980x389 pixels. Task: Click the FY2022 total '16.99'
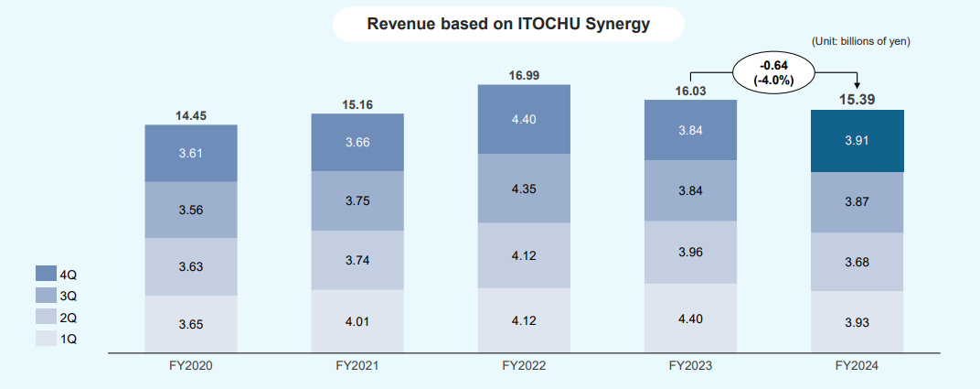(524, 76)
